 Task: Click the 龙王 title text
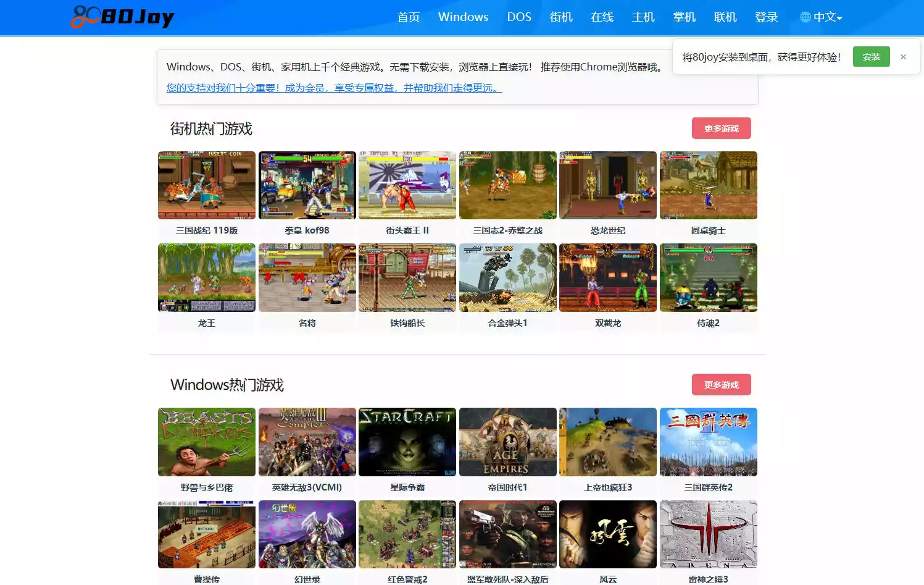207,323
